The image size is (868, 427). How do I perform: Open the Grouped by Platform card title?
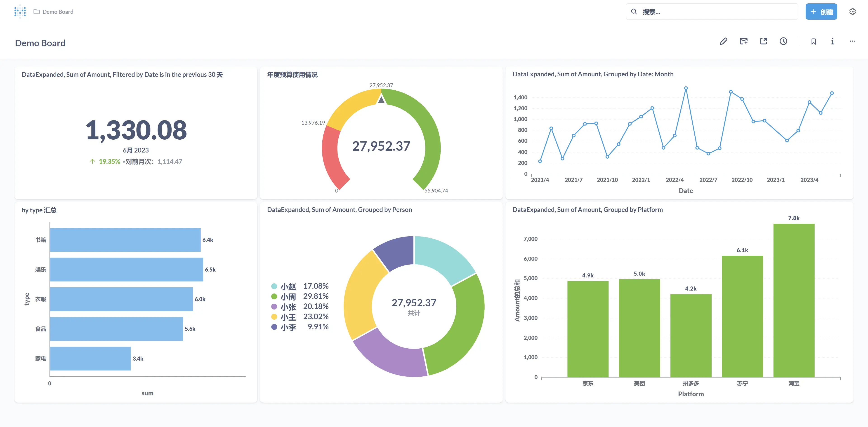(x=588, y=210)
